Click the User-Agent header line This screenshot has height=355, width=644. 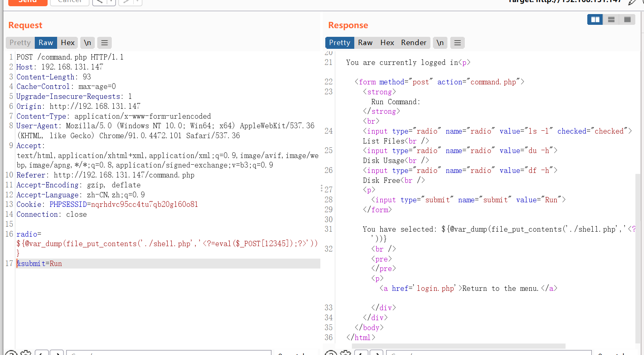coord(166,131)
